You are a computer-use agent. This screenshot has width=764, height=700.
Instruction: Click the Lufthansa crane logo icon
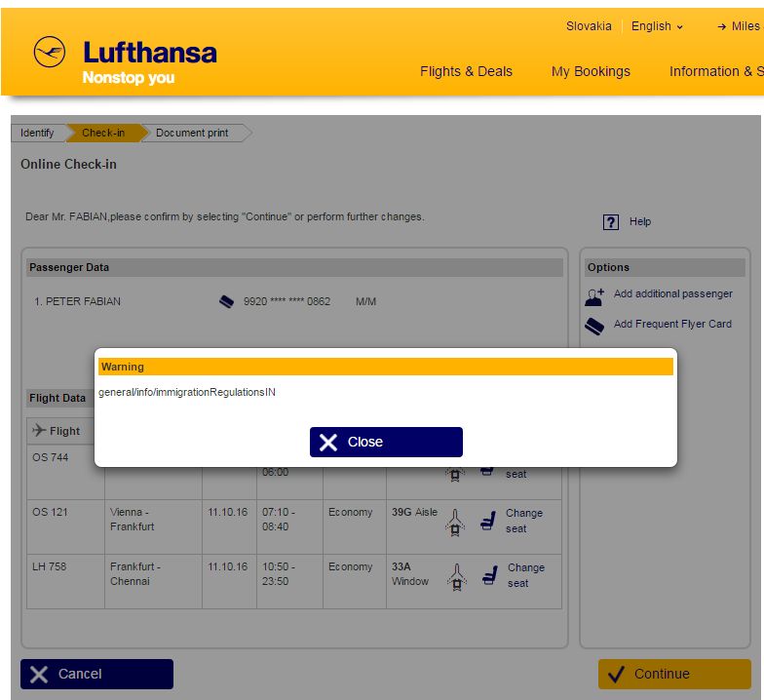coord(49,52)
